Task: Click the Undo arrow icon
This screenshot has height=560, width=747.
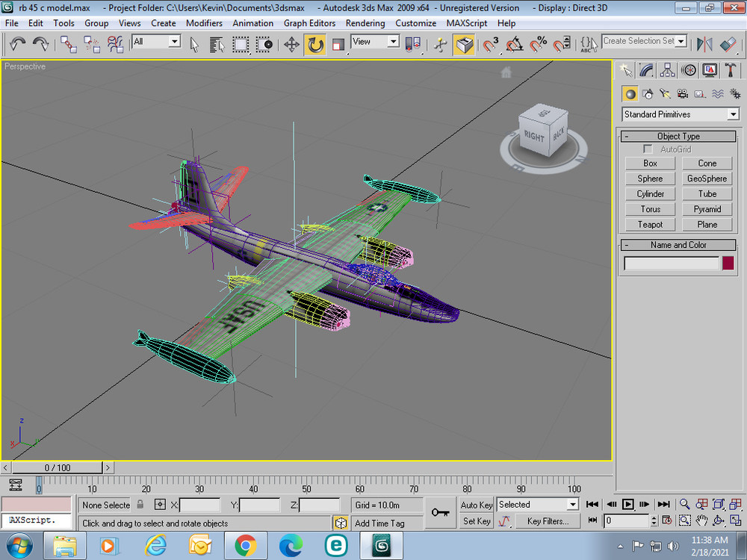Action: [18, 44]
